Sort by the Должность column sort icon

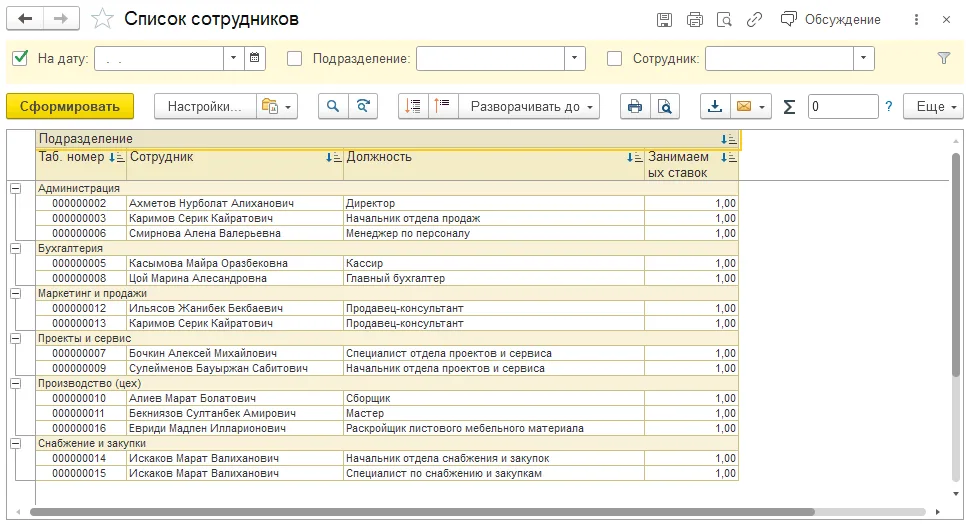[x=635, y=158]
